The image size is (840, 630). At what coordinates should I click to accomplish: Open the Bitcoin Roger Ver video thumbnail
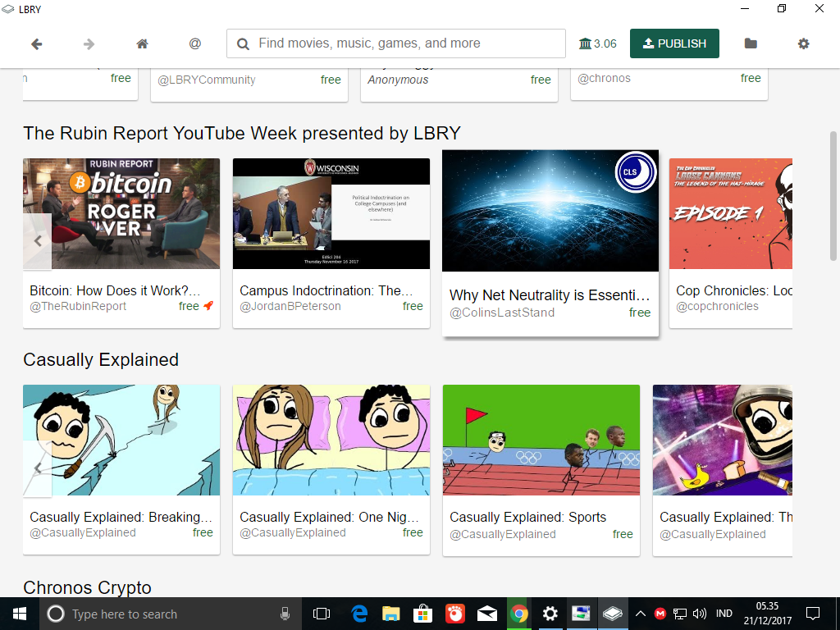tap(121, 214)
